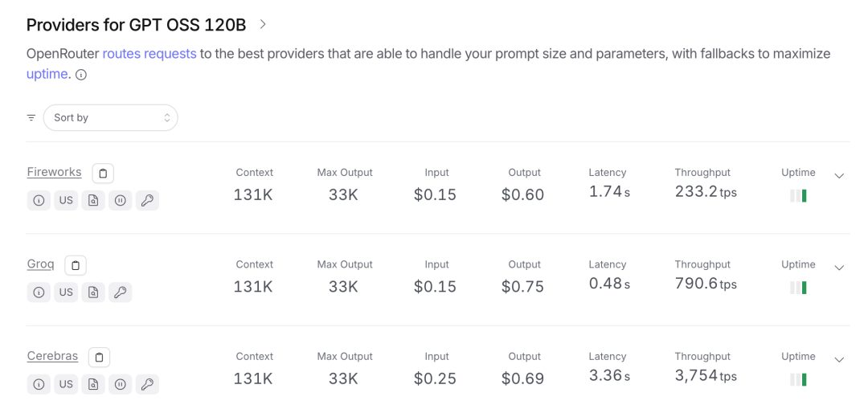Click the info icon under Fireworks
868x405 pixels.
[39, 200]
